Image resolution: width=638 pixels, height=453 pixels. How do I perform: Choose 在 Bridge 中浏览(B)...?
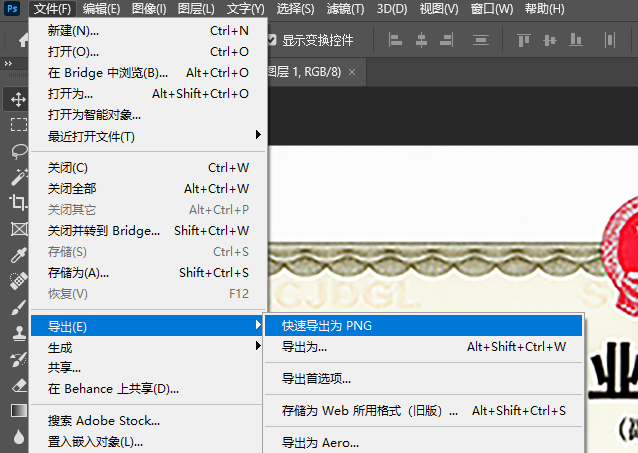148,73
